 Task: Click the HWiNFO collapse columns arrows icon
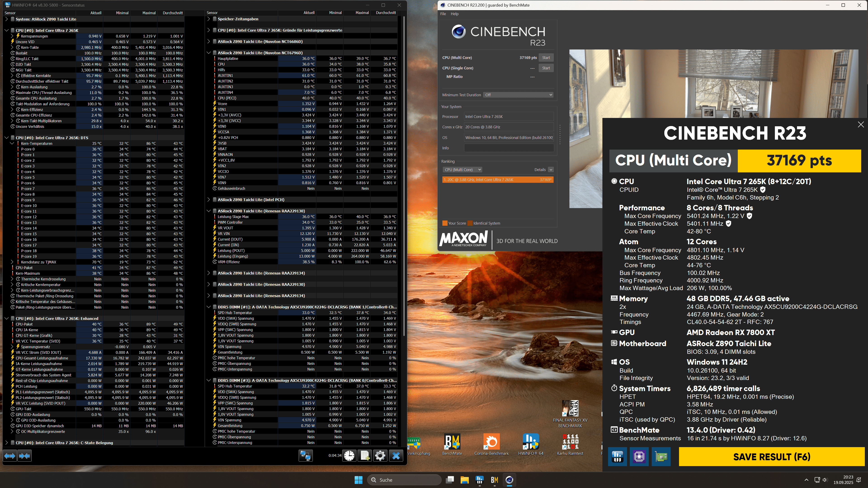click(24, 456)
